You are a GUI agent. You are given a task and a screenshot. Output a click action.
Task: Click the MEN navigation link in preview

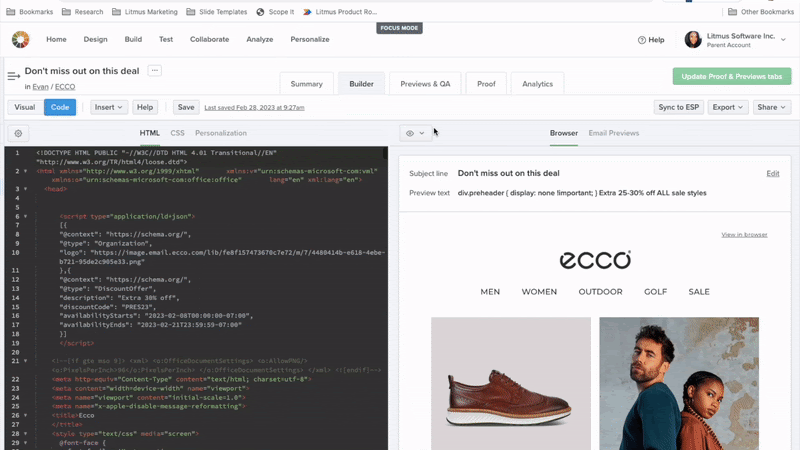(490, 292)
